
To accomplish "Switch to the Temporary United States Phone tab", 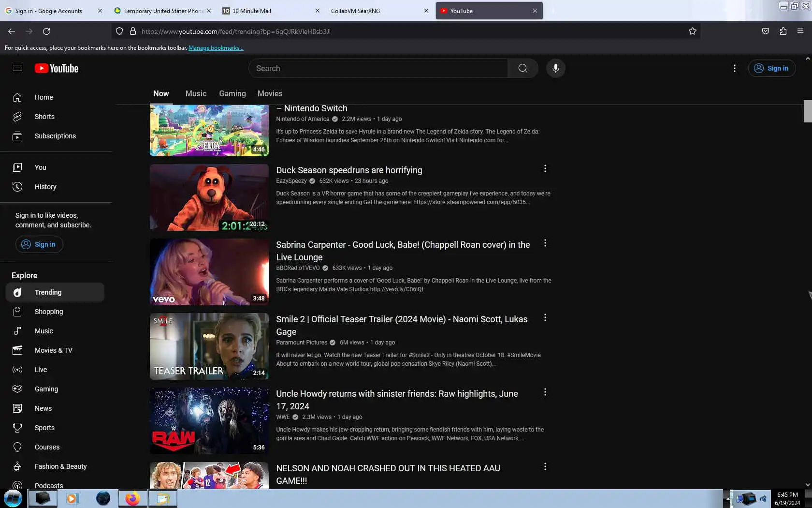I will (162, 11).
